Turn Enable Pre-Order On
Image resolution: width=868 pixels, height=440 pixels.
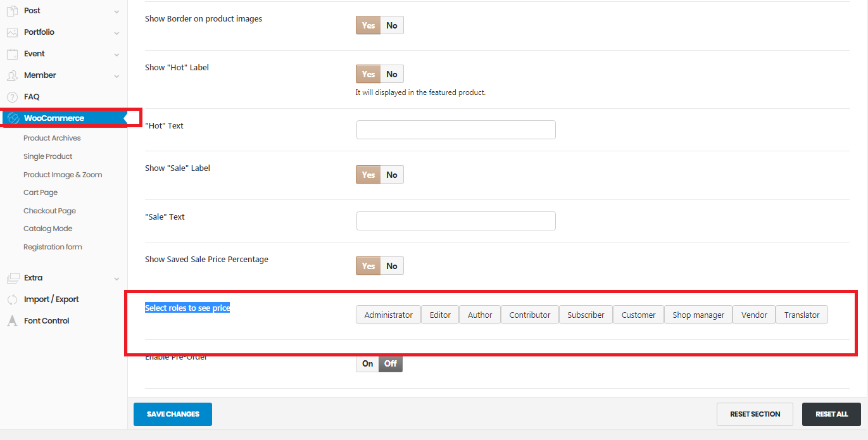coord(368,363)
